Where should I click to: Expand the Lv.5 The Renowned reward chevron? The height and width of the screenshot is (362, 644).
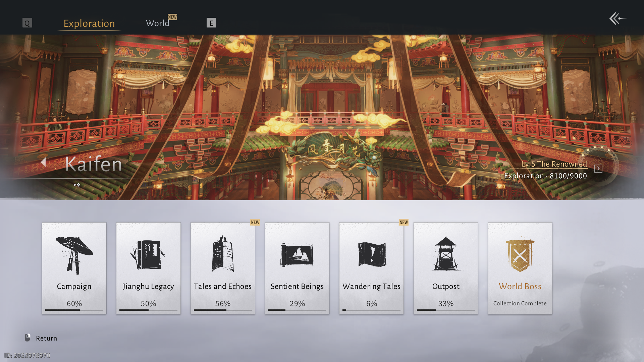pos(598,169)
